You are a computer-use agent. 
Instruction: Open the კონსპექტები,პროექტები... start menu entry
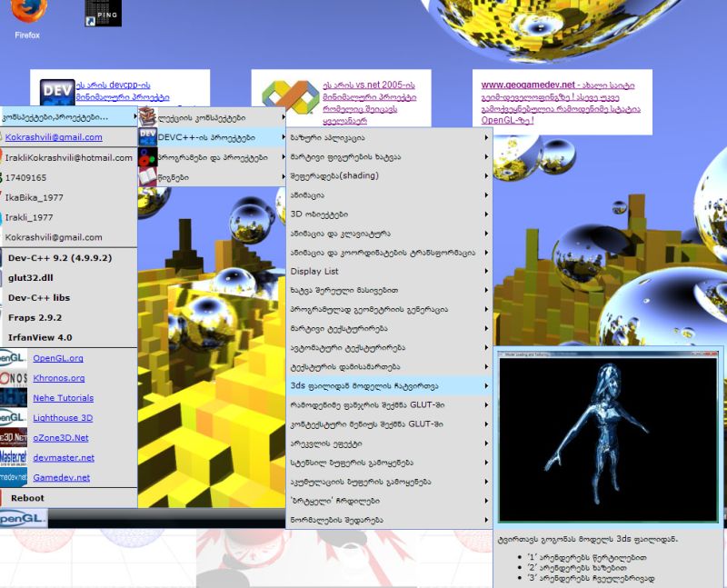(69, 117)
